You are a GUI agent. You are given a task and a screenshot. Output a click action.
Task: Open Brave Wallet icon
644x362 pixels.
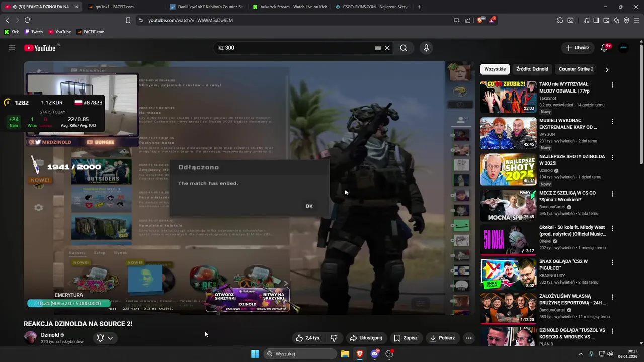(606, 20)
